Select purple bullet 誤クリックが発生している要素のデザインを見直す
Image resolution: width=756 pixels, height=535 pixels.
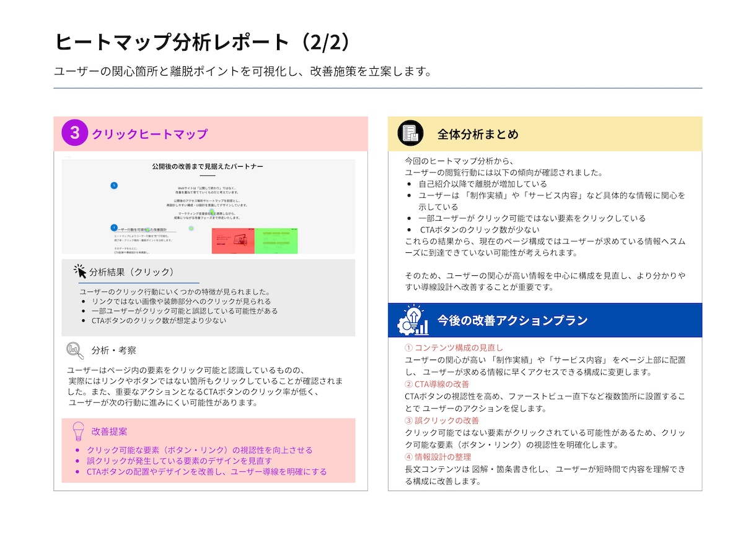(179, 461)
